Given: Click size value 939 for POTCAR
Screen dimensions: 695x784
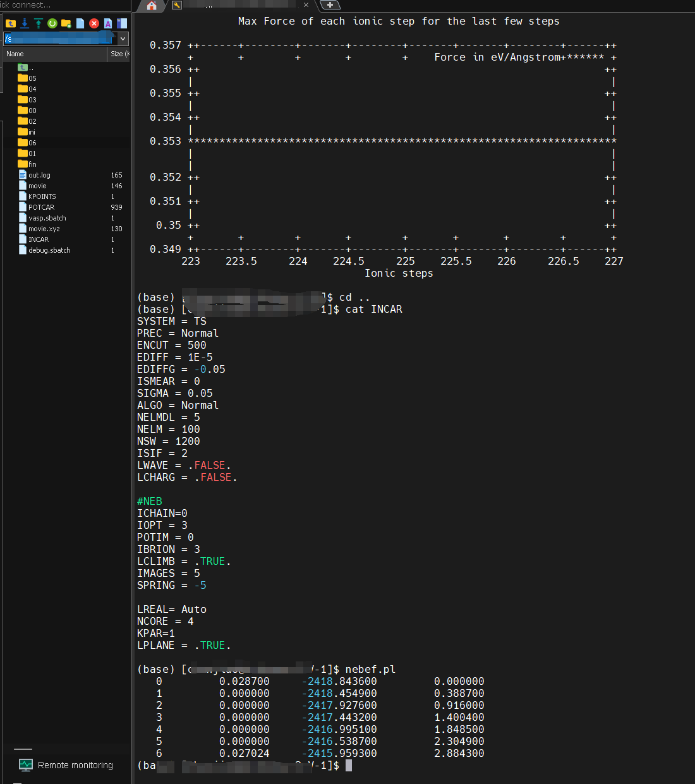Looking at the screenshot, I should tap(117, 207).
